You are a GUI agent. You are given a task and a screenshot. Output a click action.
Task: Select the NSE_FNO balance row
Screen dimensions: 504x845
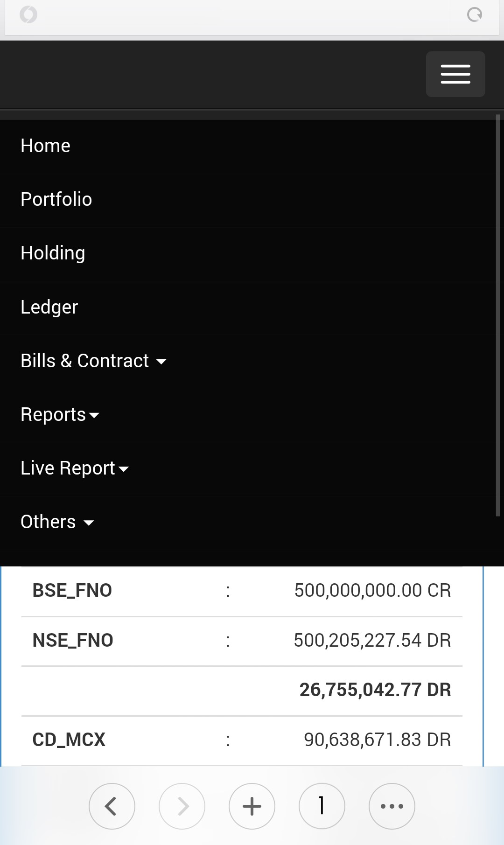(x=242, y=641)
